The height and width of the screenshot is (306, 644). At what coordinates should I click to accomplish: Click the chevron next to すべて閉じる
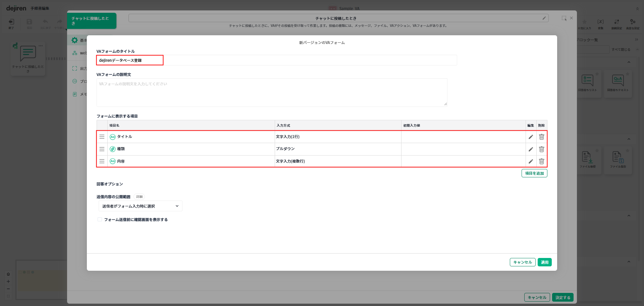tap(637, 49)
